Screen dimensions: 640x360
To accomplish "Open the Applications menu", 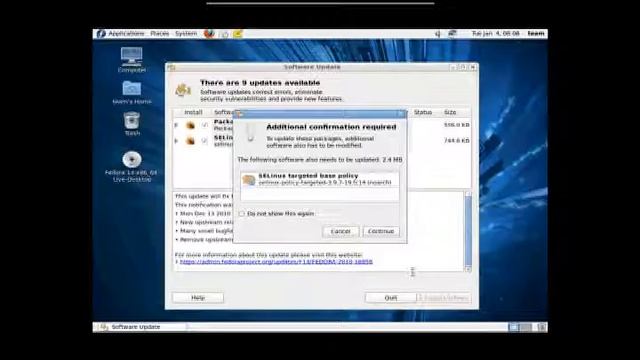I will pyautogui.click(x=126, y=33).
